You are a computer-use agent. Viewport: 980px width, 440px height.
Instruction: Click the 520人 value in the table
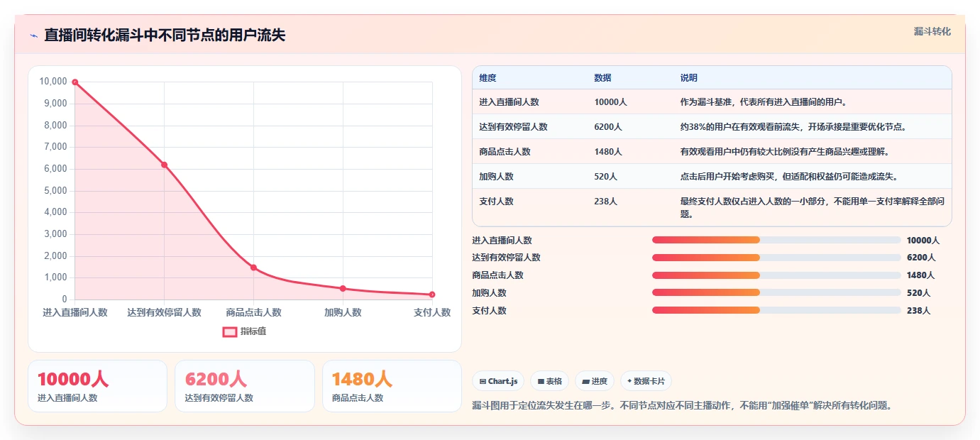click(x=605, y=177)
